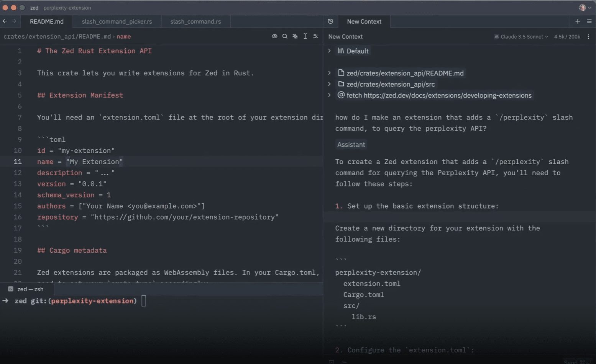Screen dimensions: 596x364
Task: Switch to the slash_command_picker.rs tab
Action: click(117, 21)
